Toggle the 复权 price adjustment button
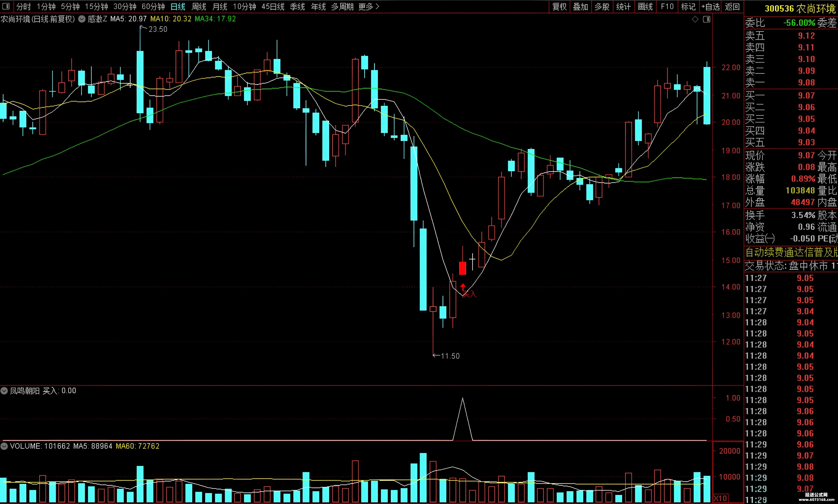Image resolution: width=838 pixels, height=504 pixels. (x=560, y=7)
